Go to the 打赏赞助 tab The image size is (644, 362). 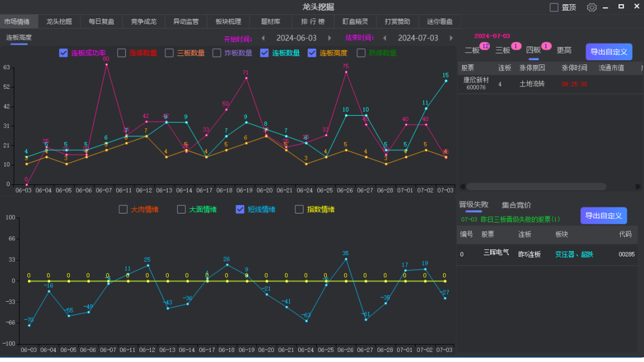click(398, 21)
